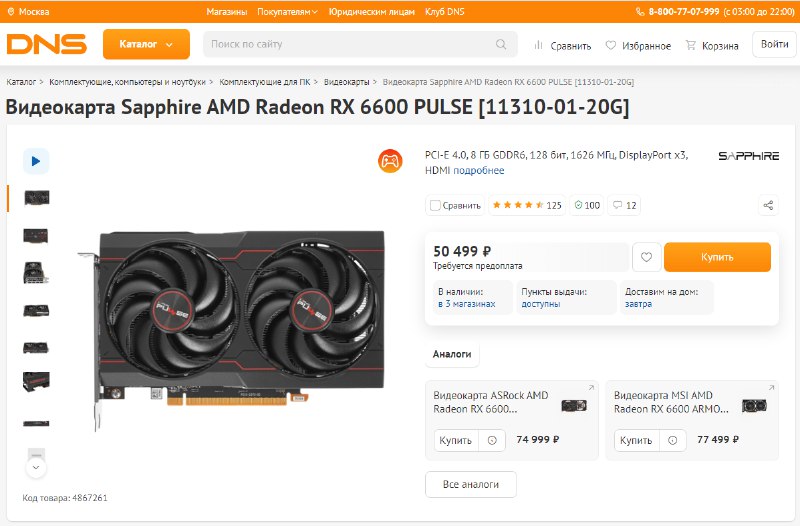Click the DNS logo
The image size is (800, 526).
46,44
